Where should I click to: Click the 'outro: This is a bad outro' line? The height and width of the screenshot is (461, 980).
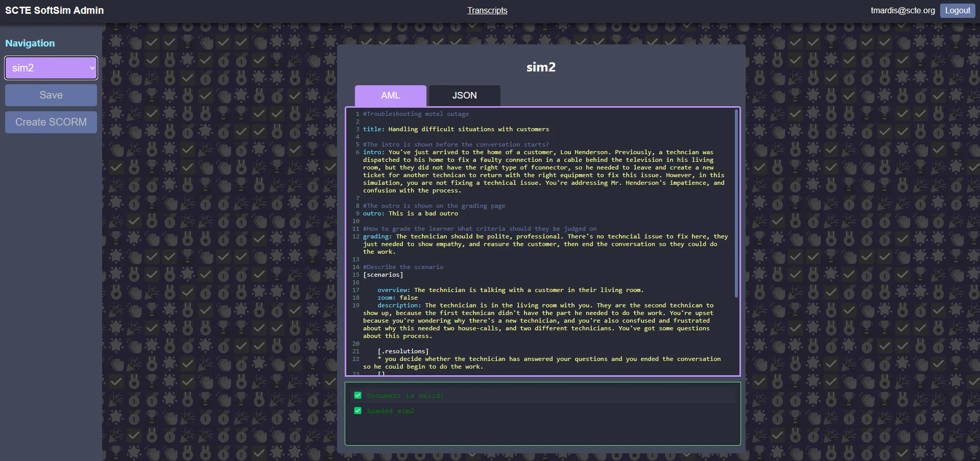click(411, 213)
